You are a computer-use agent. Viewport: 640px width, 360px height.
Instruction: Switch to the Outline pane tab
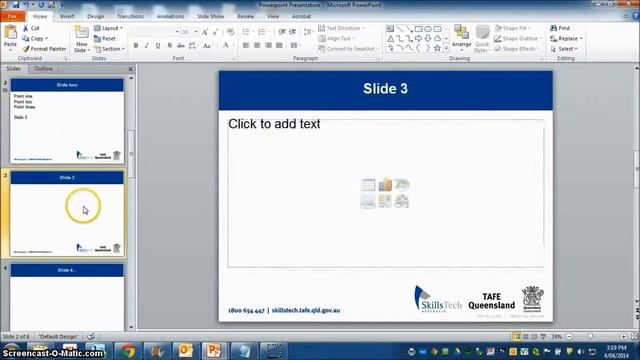click(x=43, y=69)
